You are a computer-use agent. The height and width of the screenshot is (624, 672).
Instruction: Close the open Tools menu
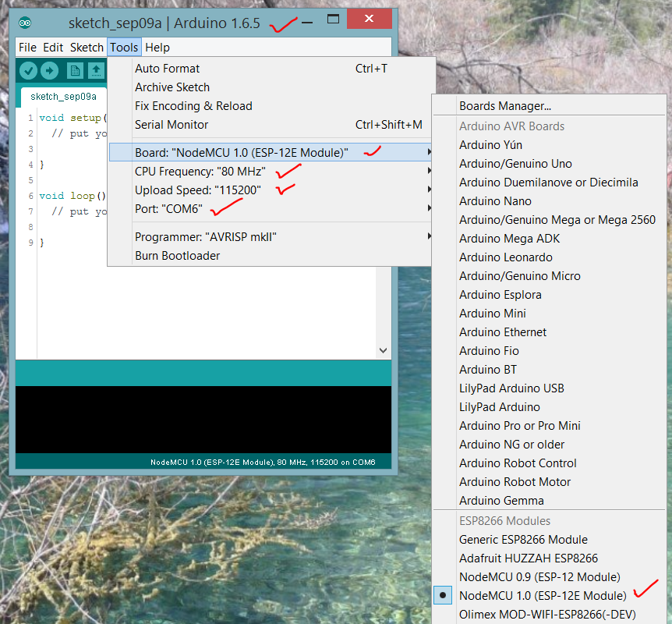point(124,47)
